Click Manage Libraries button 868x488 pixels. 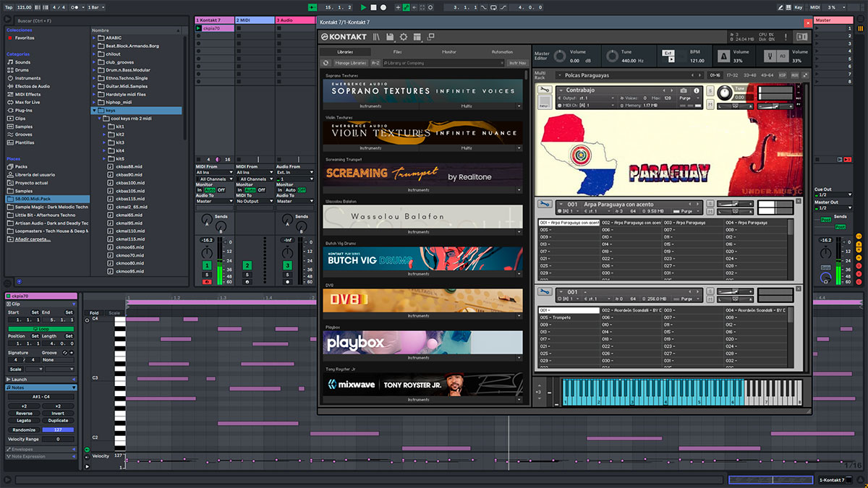tap(351, 63)
